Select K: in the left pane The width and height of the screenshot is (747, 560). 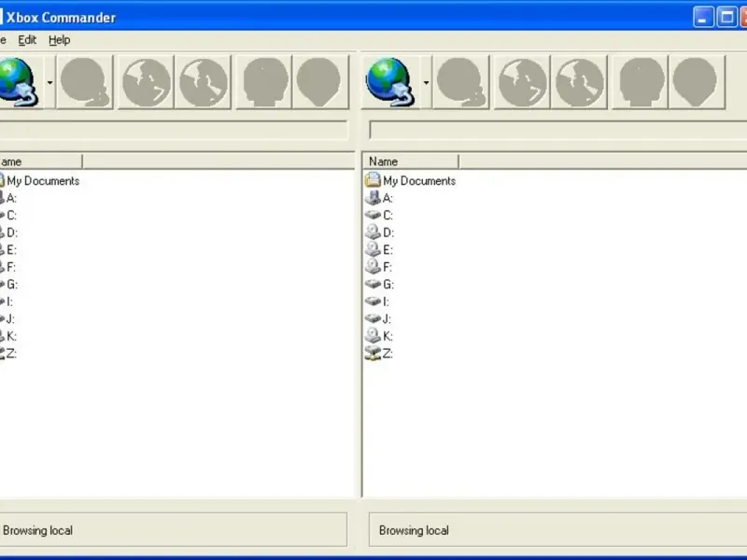click(x=8, y=336)
